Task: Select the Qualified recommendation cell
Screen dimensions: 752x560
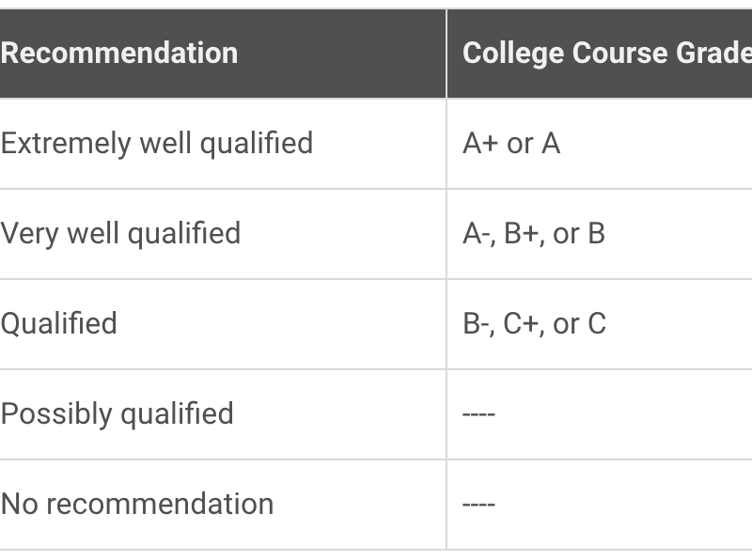Action: [x=223, y=323]
